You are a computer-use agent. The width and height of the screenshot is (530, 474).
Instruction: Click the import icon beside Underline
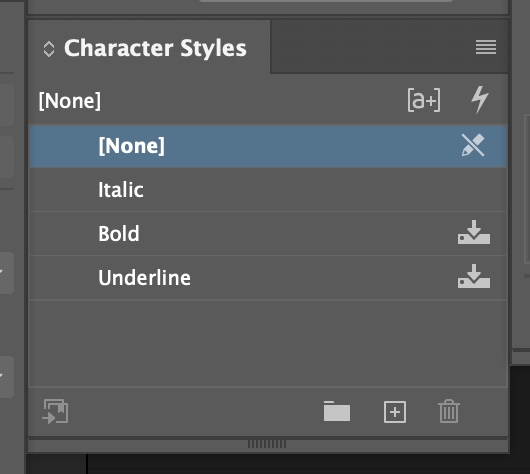pyautogui.click(x=474, y=276)
